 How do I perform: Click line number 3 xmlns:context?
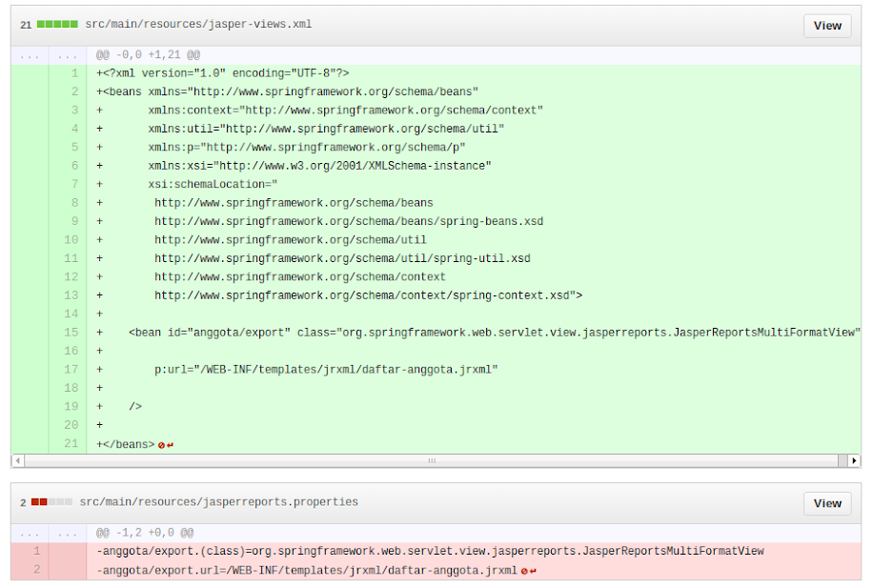click(x=74, y=111)
